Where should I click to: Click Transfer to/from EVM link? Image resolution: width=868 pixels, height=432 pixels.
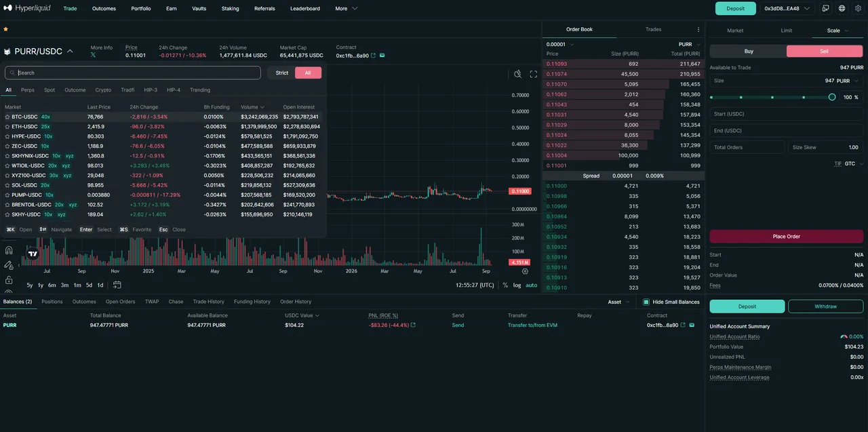pos(532,325)
